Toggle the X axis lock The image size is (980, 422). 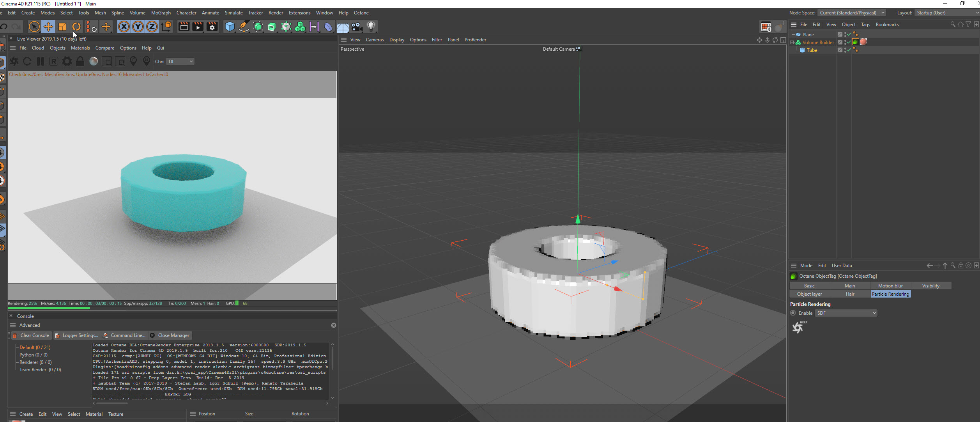(x=124, y=27)
